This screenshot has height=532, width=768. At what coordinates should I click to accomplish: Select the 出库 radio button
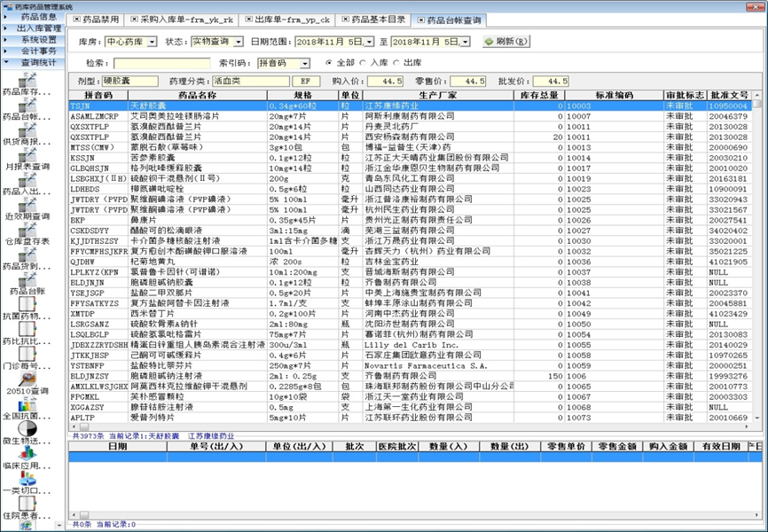[x=396, y=63]
